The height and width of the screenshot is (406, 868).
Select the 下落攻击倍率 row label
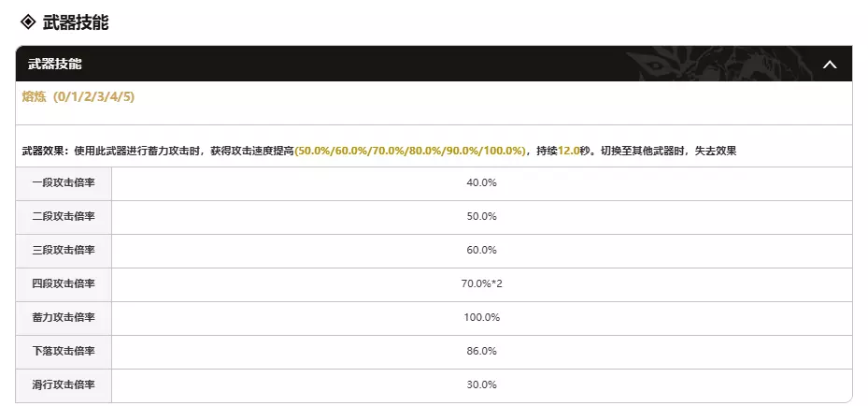(64, 351)
